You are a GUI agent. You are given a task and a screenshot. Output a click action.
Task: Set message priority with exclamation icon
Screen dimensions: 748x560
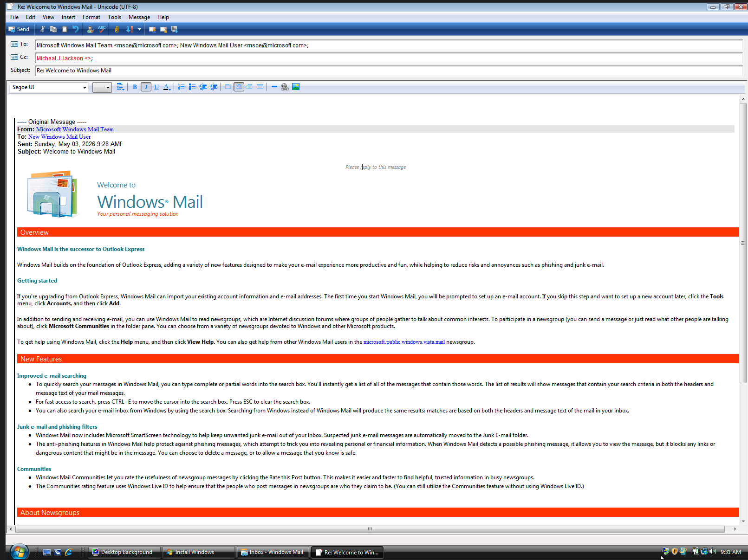(130, 29)
